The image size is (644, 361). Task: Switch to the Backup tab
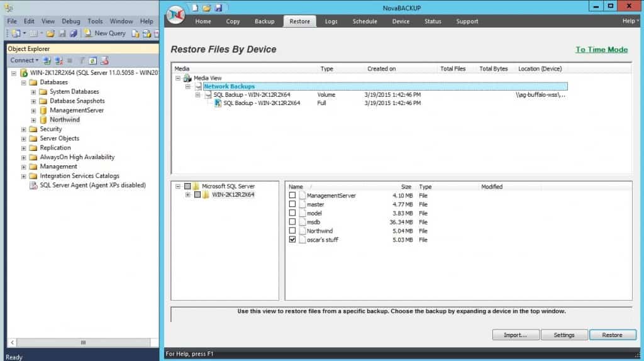[265, 21]
